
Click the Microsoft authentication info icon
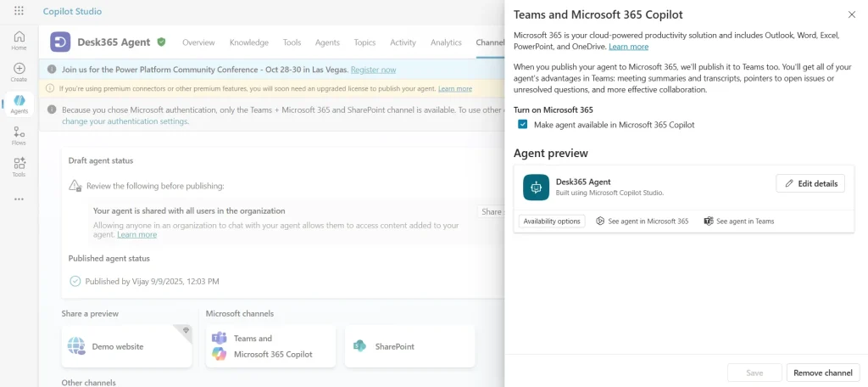coord(52,109)
